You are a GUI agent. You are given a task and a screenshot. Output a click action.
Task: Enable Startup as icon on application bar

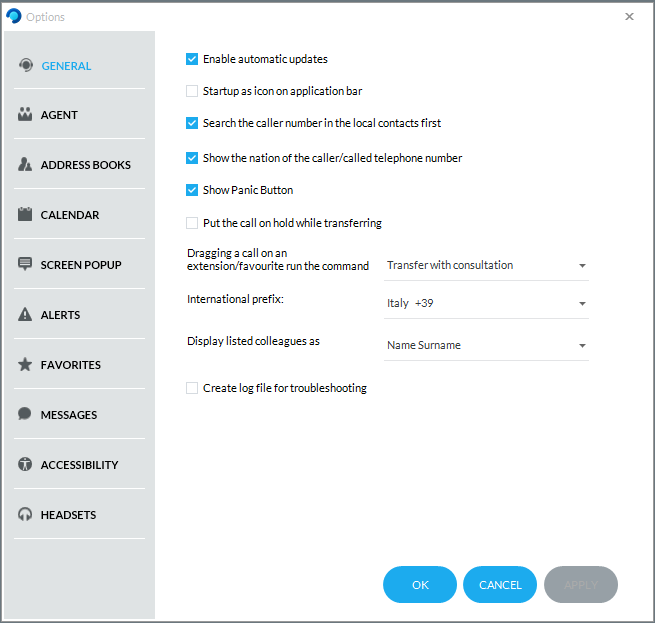pos(192,91)
